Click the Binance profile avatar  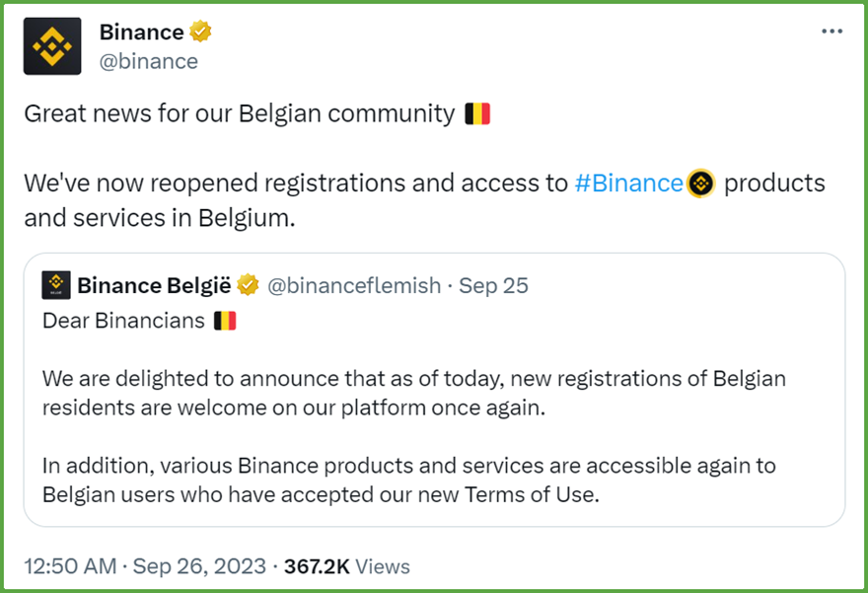(x=52, y=46)
